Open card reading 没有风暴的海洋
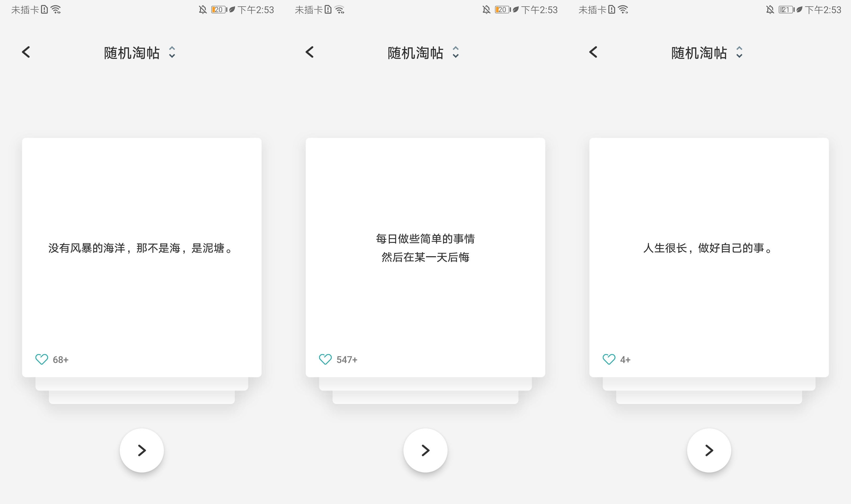This screenshot has width=851, height=504. click(142, 248)
